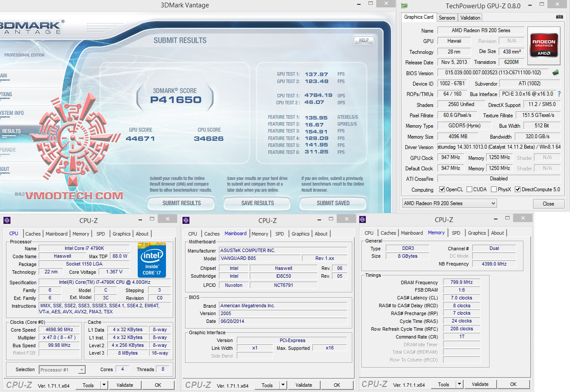Open About tab in CPU-Z Processor window
The image size is (570, 392).
(x=142, y=234)
